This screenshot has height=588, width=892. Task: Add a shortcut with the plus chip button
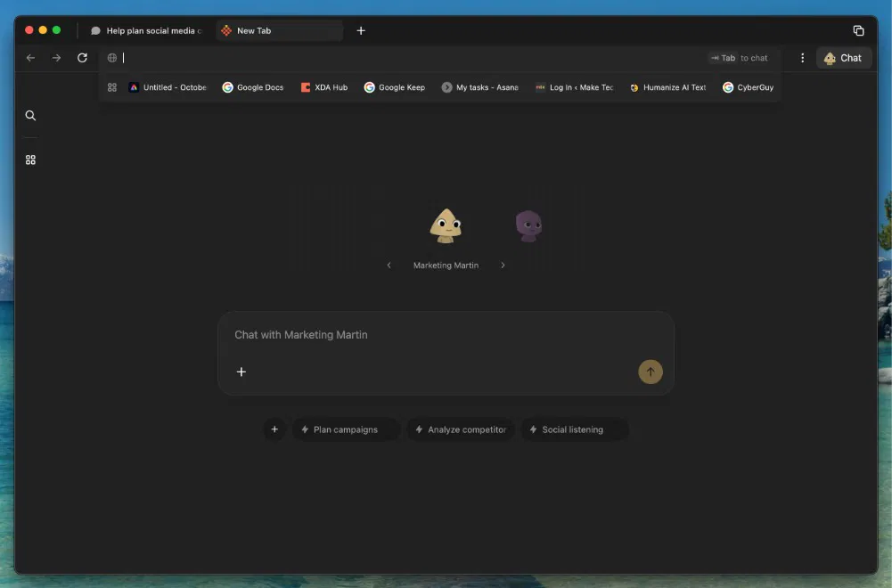point(274,429)
